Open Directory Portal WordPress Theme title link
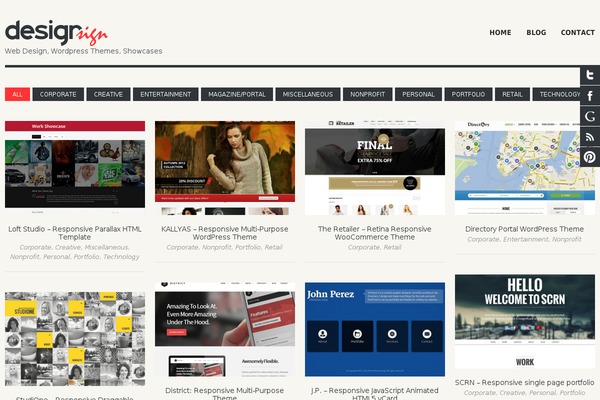The image size is (600, 400). coord(525,229)
